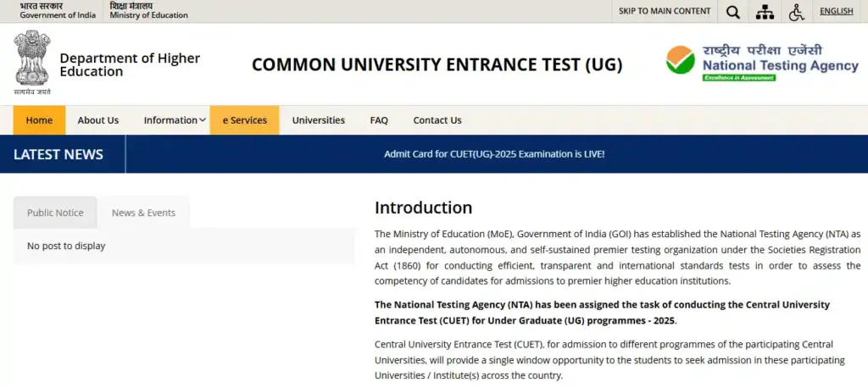The width and height of the screenshot is (868, 388).
Task: Click Skip to Main Content link
Action: point(665,11)
